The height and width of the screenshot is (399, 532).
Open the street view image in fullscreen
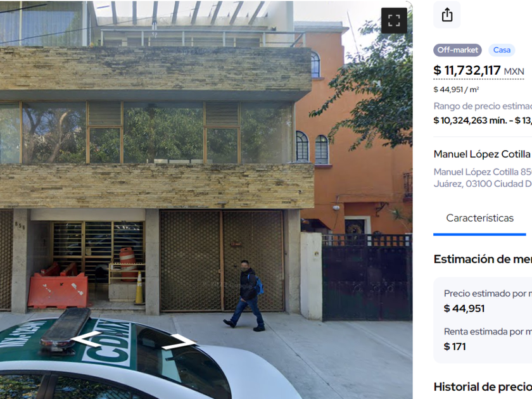394,20
